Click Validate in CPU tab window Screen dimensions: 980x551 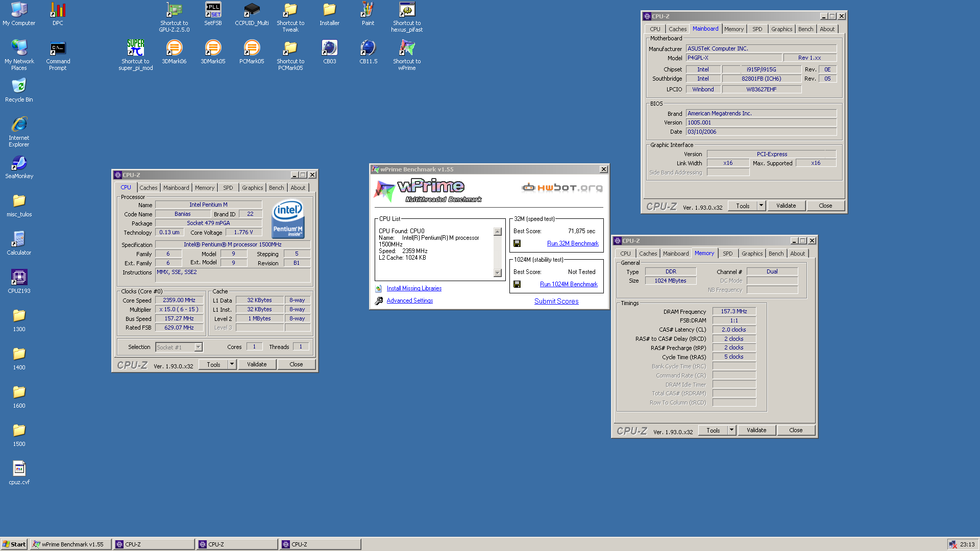257,364
